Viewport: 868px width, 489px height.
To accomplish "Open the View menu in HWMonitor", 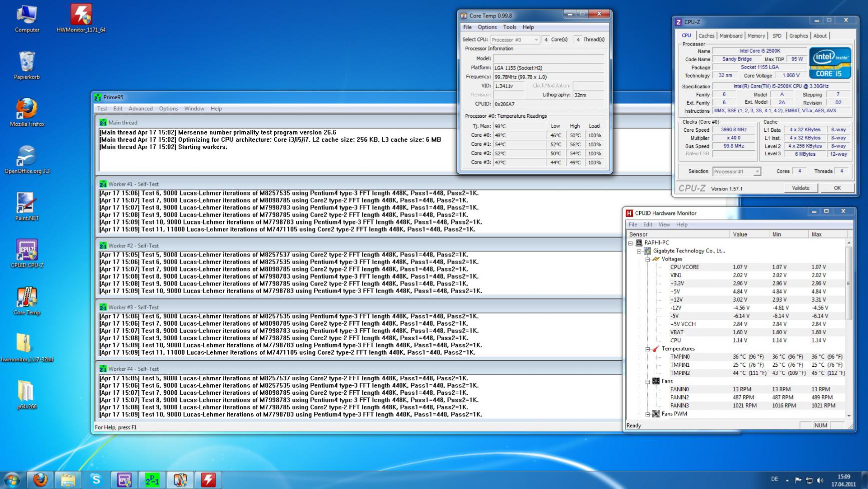I will [x=664, y=224].
